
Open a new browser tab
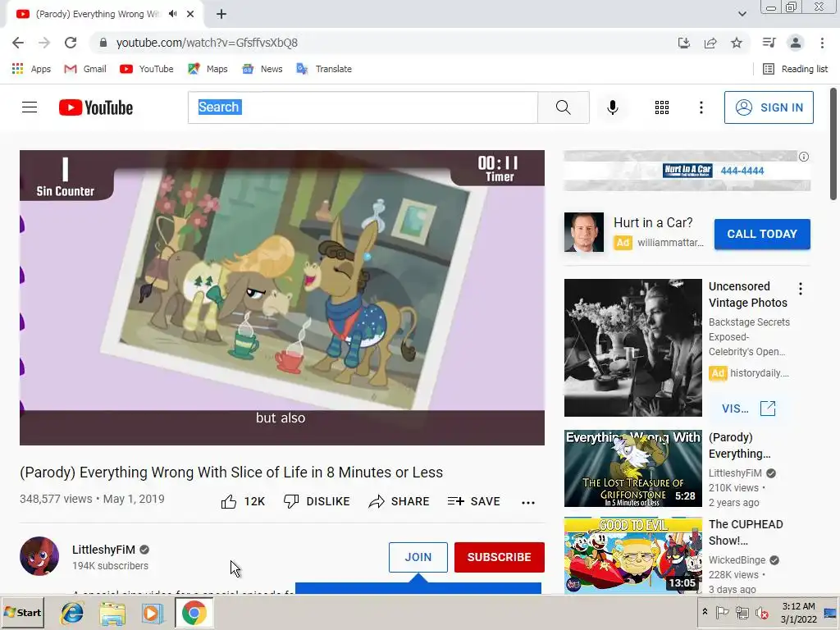(221, 14)
